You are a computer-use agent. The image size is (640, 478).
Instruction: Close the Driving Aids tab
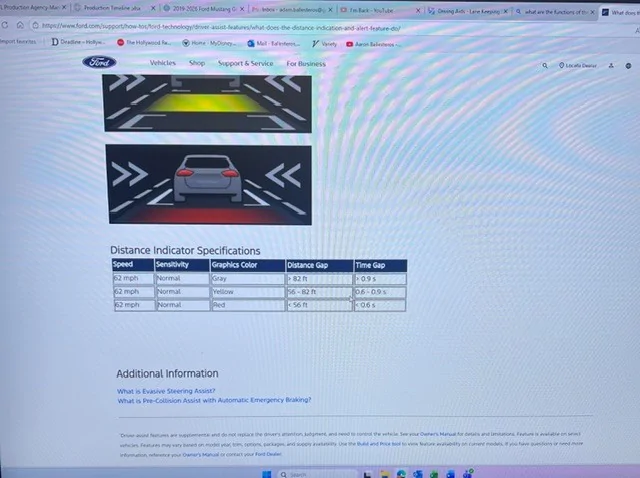pyautogui.click(x=506, y=12)
